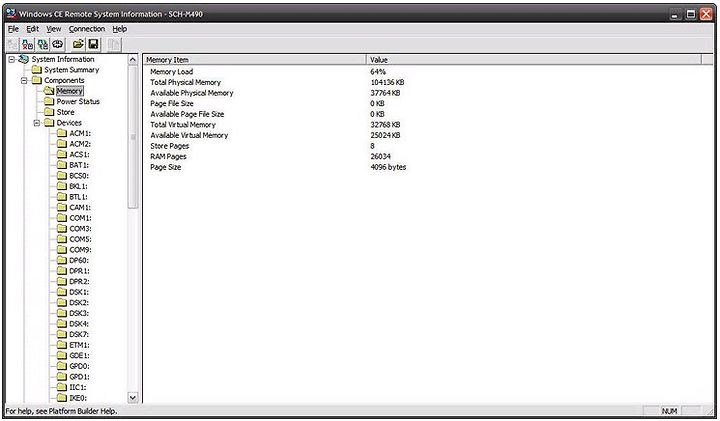Click the save floppy disk toolbar icon
Screen dimensions: 720x421
coord(93,44)
